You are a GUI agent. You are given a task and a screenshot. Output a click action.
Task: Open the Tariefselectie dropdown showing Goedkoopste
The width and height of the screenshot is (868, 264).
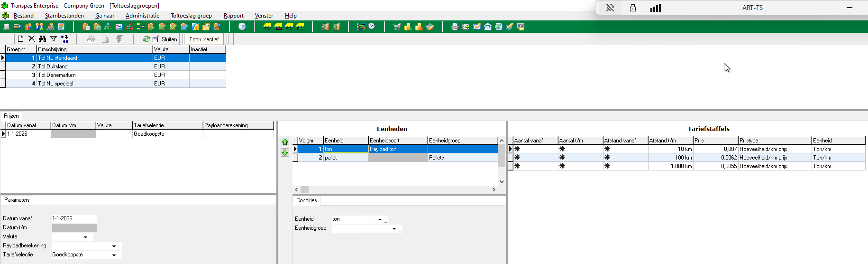click(x=114, y=255)
